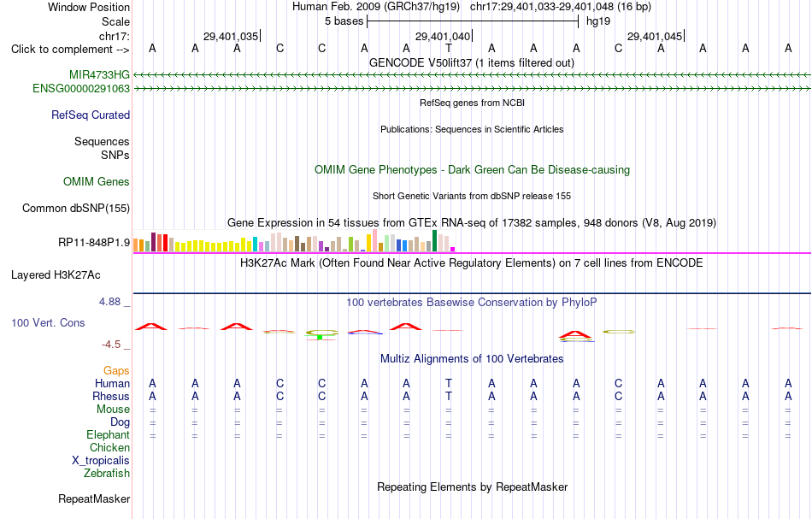
Task: Select the 'Chicken' alignment row label
Action: (109, 447)
